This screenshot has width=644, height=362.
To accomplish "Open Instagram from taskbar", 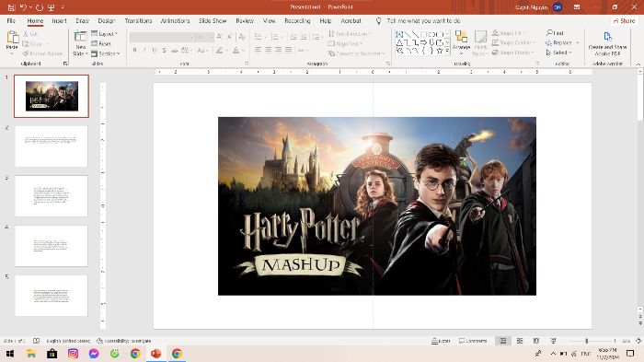I will [73, 354].
